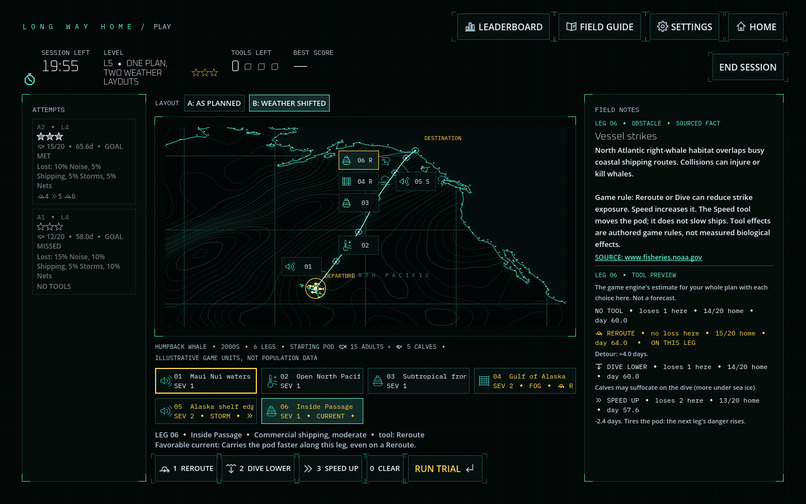Click the session timer stopwatch icon
This screenshot has height=504, width=806.
click(30, 79)
